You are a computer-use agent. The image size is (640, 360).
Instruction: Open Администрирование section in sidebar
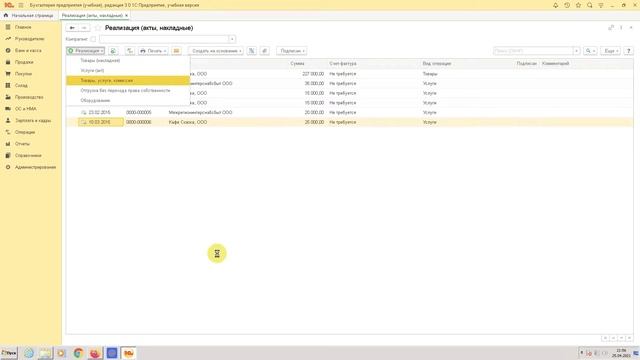click(35, 167)
